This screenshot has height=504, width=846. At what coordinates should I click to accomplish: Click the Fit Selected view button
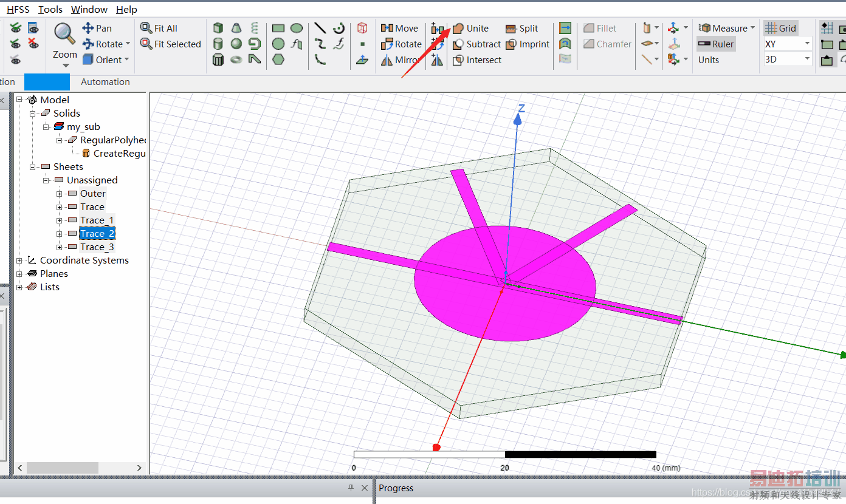(171, 44)
